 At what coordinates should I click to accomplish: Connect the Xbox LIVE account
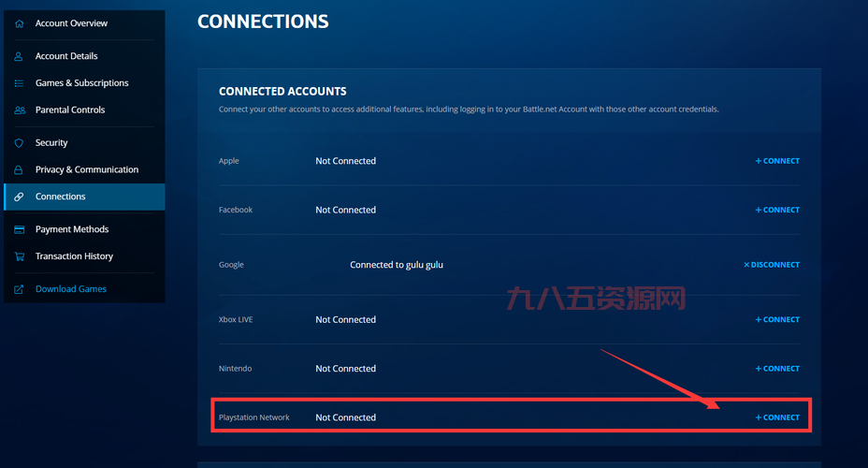(x=777, y=319)
